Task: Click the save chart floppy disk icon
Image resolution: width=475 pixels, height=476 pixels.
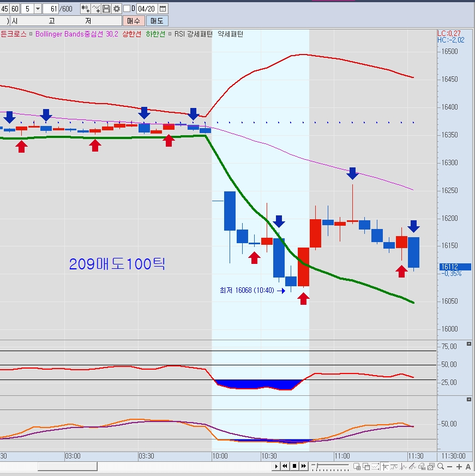Action: coord(106,9)
